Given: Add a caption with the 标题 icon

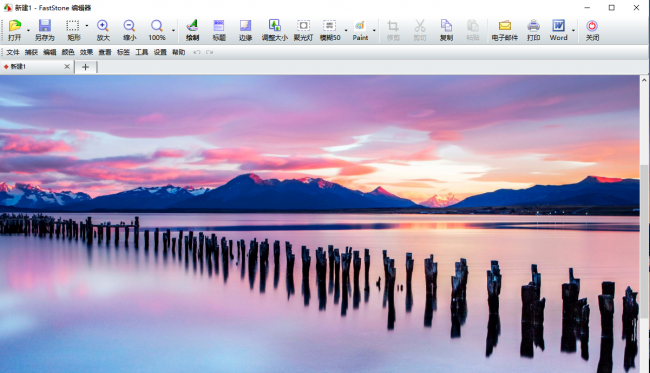Looking at the screenshot, I should pos(219,30).
